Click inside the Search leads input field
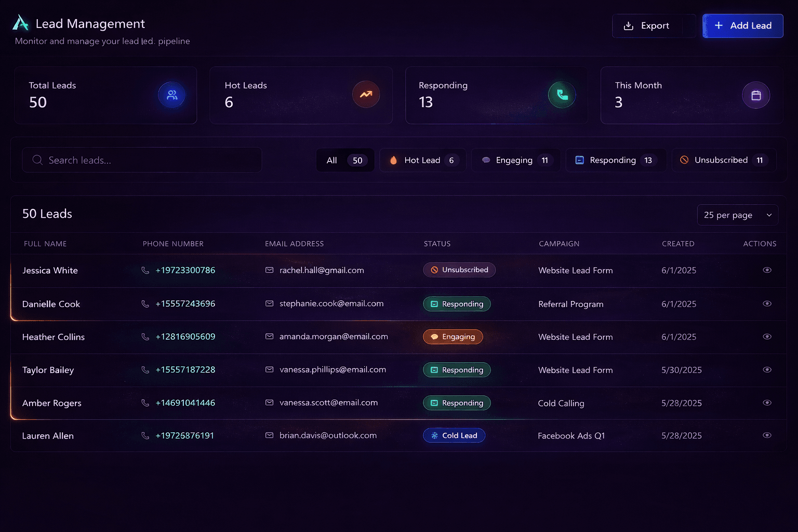 tap(142, 160)
